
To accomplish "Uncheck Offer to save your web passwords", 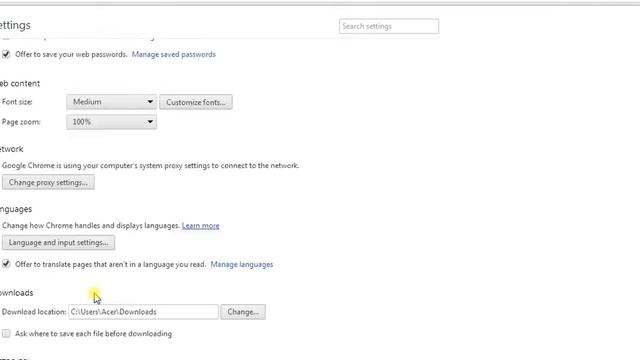I will [6, 54].
